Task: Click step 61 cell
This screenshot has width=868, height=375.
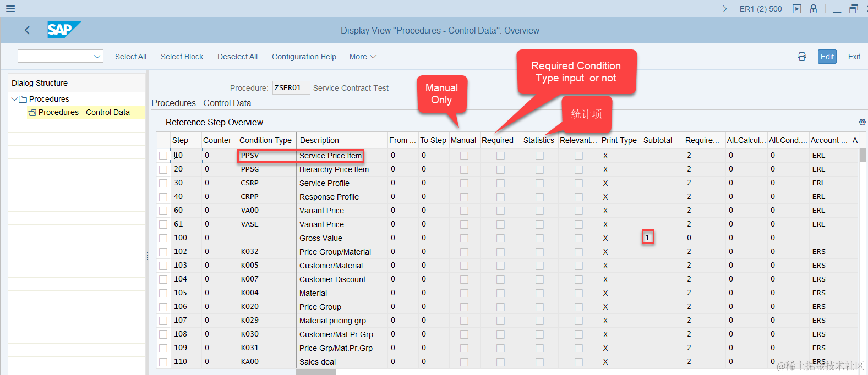Action: pos(185,224)
